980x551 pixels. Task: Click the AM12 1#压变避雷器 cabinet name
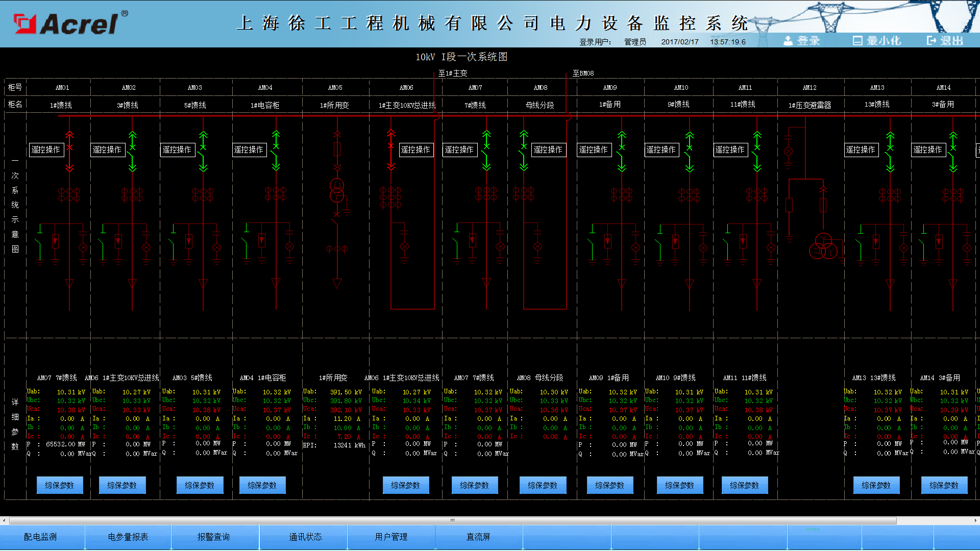pos(810,105)
